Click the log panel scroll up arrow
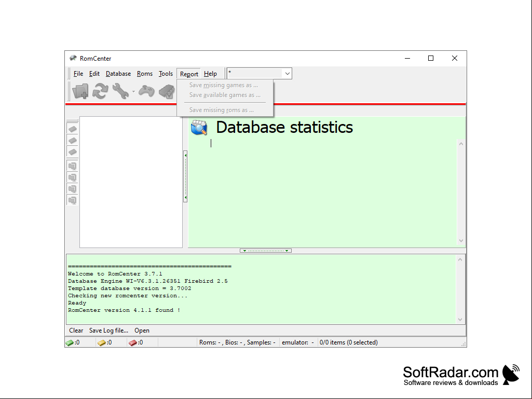 [460, 260]
